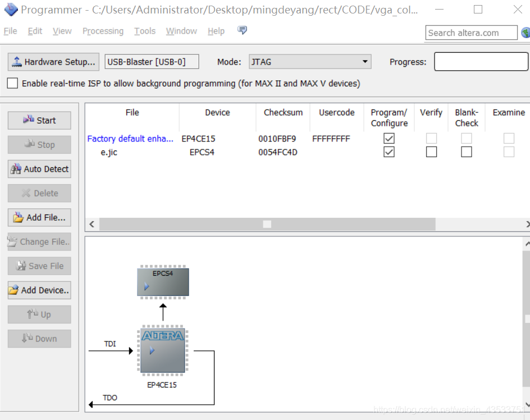The image size is (530, 420).
Task: Click the Delete button
Action: click(39, 193)
